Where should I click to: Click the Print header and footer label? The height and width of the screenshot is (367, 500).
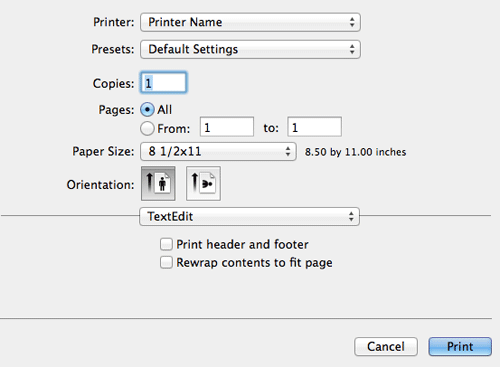coord(242,244)
